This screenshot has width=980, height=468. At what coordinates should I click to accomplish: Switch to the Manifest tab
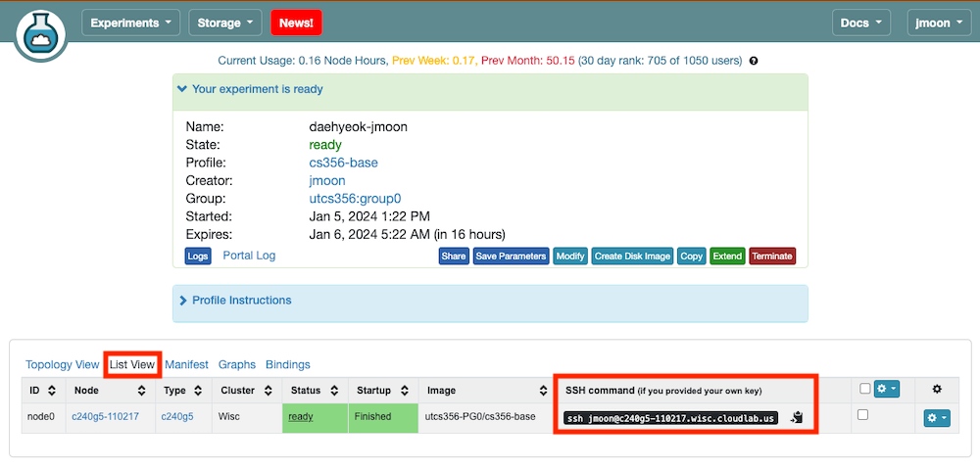click(186, 364)
